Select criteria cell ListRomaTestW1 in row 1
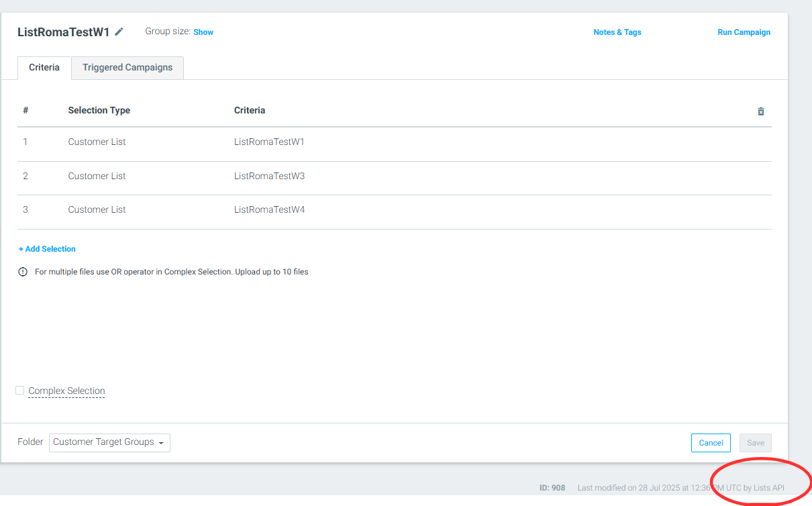This screenshot has height=506, width=812. (x=269, y=142)
